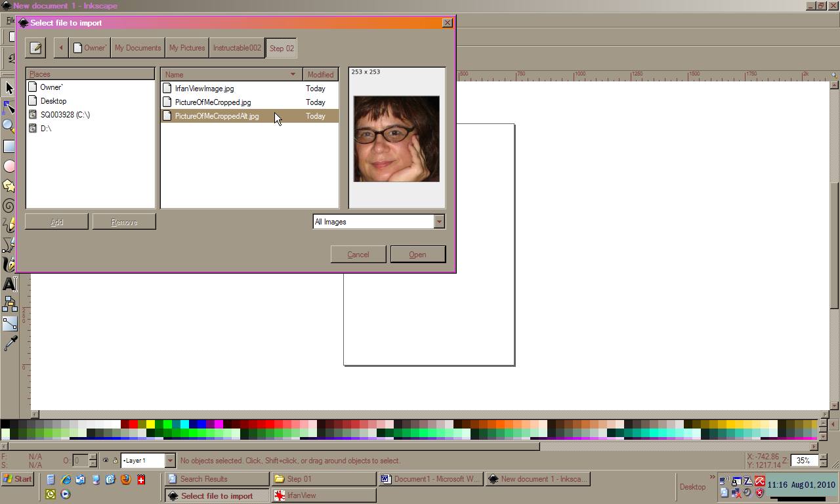Select Desktop in Places list
The width and height of the screenshot is (840, 504).
90,101
